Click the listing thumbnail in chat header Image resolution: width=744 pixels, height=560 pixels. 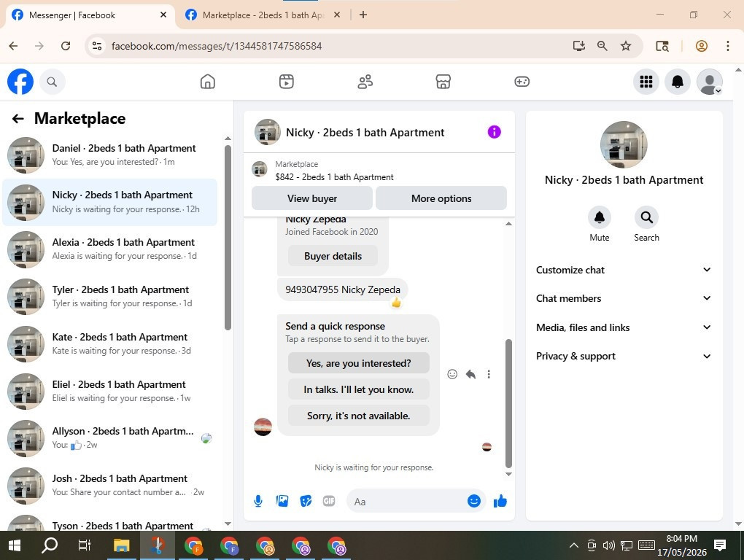pos(267,132)
